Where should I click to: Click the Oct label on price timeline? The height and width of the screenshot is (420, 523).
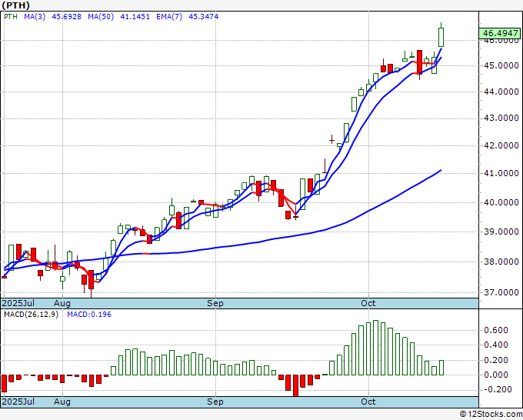[x=368, y=303]
